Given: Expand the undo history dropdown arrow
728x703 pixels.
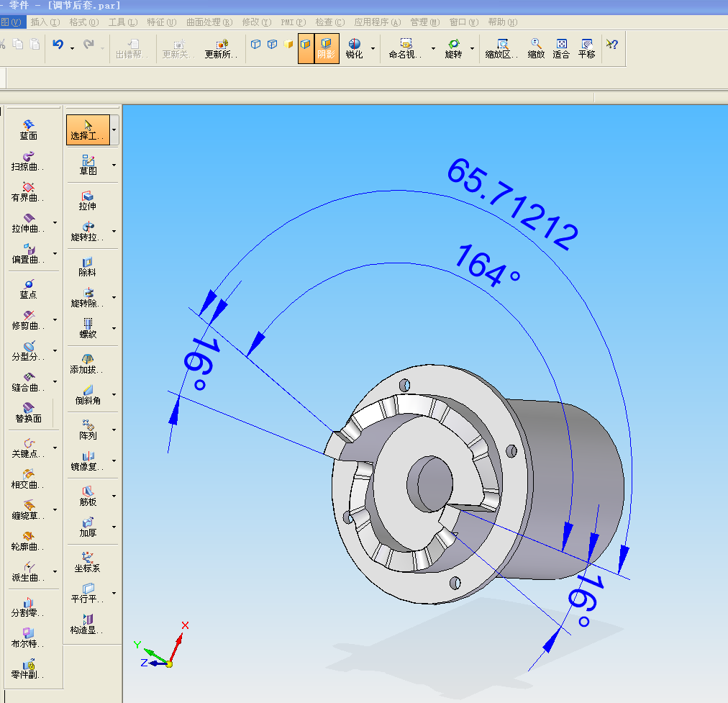Looking at the screenshot, I should (x=73, y=48).
